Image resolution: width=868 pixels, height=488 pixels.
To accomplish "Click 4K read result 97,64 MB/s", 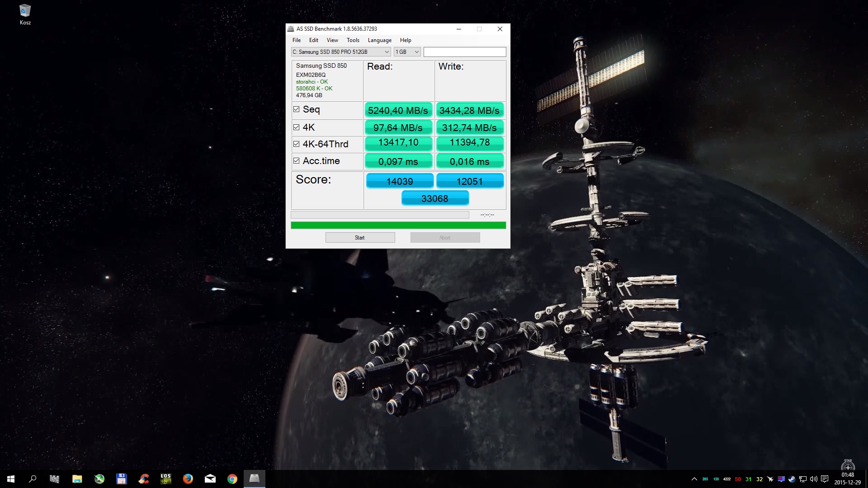I will [398, 127].
